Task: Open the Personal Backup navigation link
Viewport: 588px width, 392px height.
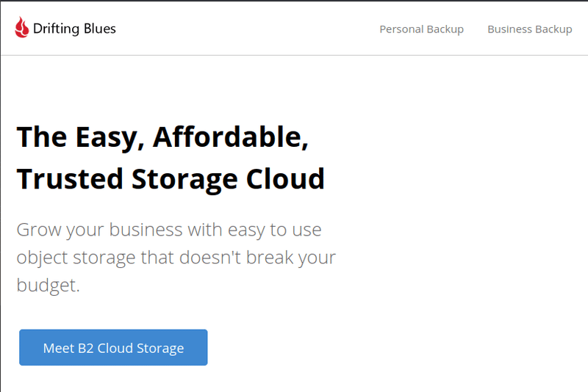Action: (x=421, y=29)
